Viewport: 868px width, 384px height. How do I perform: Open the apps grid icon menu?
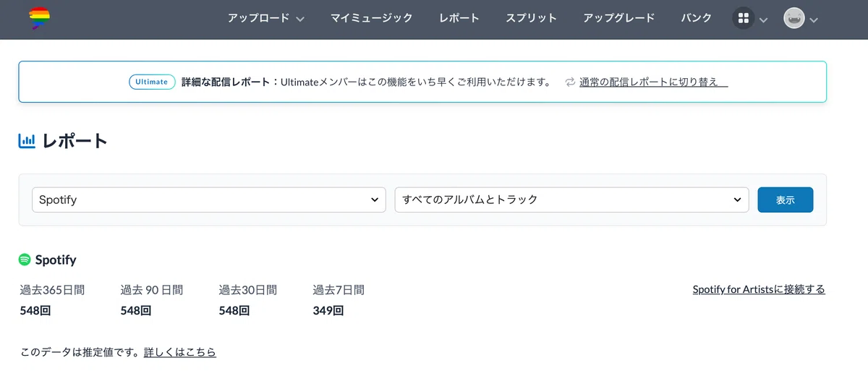coord(743,18)
